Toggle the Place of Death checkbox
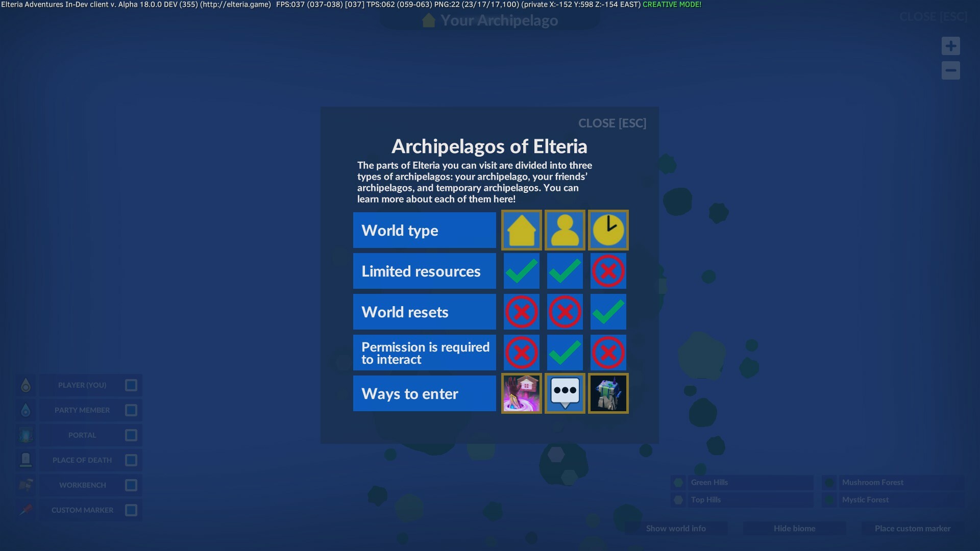 click(131, 460)
